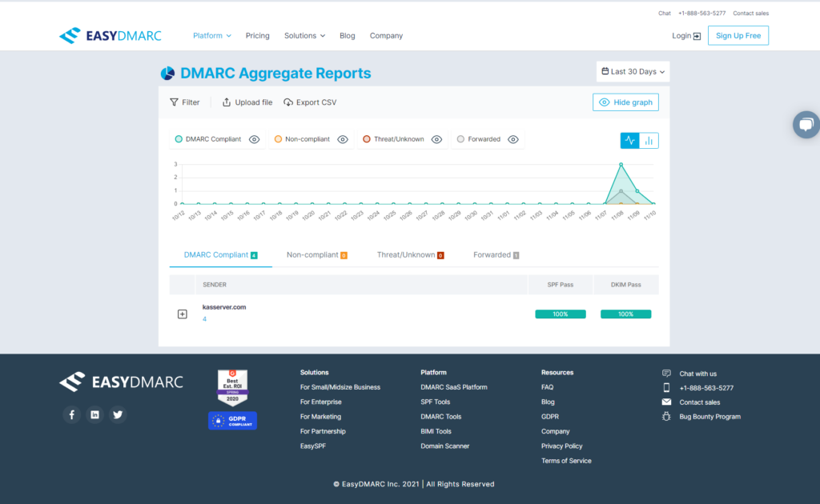Open footer Privacy Policy link

pyautogui.click(x=561, y=446)
